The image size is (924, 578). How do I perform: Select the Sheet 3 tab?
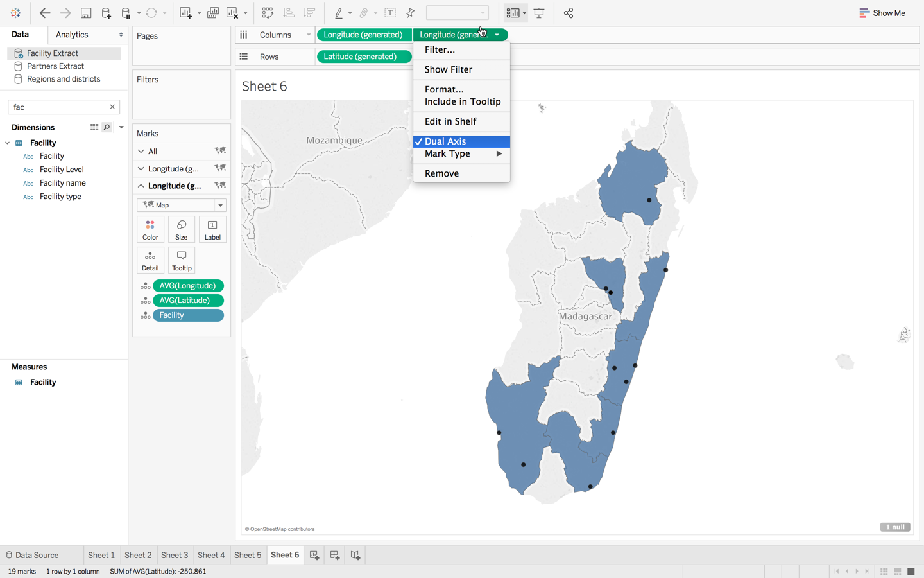pyautogui.click(x=175, y=555)
